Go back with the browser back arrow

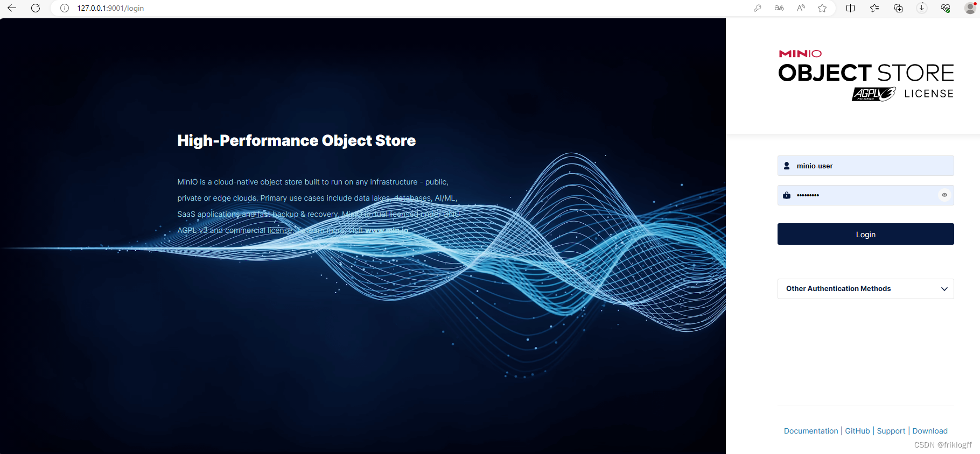(x=12, y=8)
